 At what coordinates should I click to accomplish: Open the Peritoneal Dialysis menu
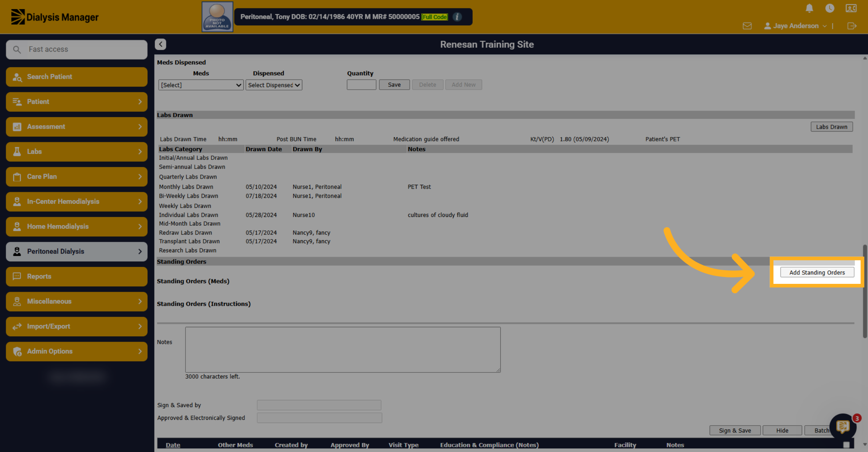tap(77, 251)
